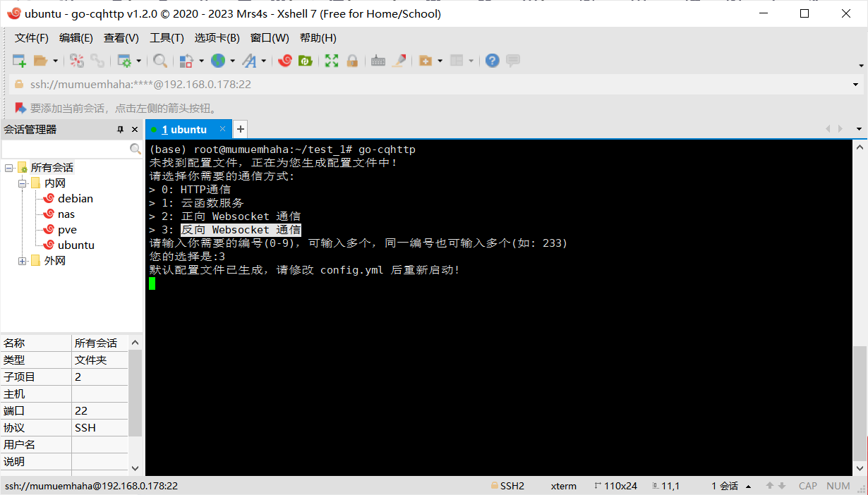The width and height of the screenshot is (868, 495).
Task: Open dropdown arrow next to globe icon
Action: (x=232, y=61)
